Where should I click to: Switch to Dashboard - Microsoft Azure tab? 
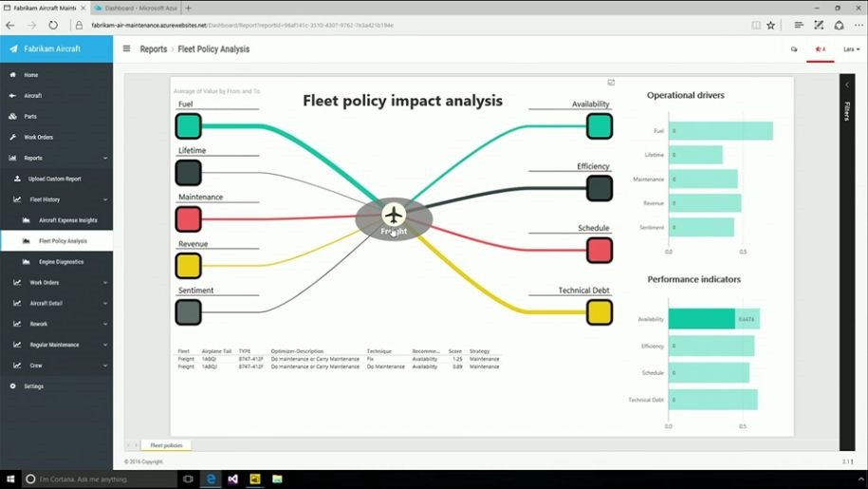point(136,9)
